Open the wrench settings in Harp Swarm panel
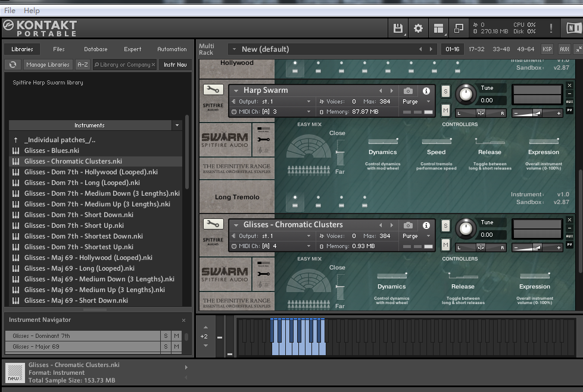Screen dimensions: 583x392 (263, 140)
